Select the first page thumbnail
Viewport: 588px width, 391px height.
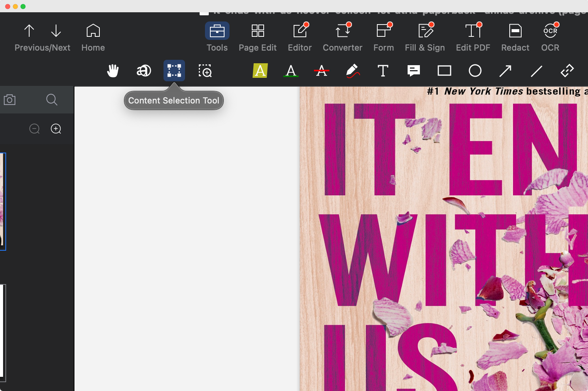point(3,201)
